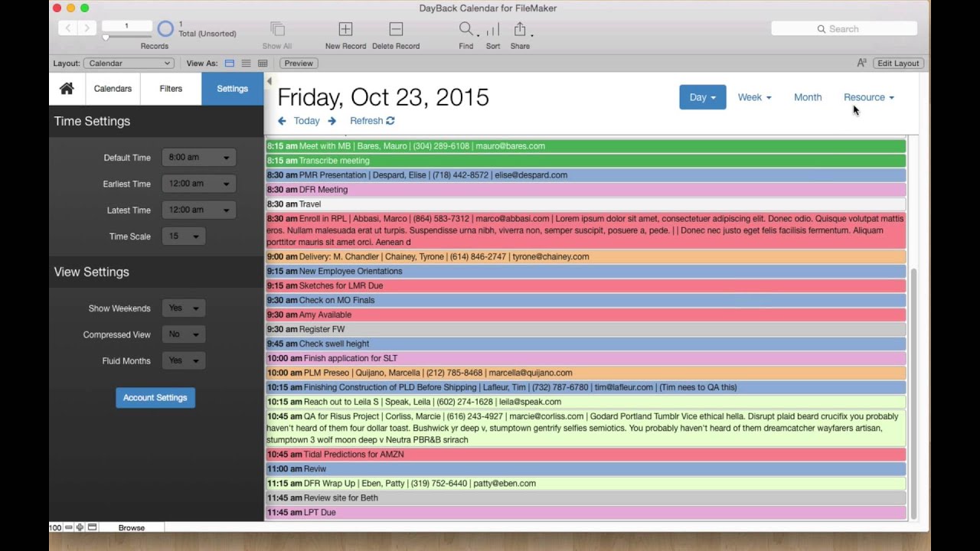This screenshot has width=980, height=551.
Task: Open Sketches for LMR Due event
Action: [x=586, y=286]
